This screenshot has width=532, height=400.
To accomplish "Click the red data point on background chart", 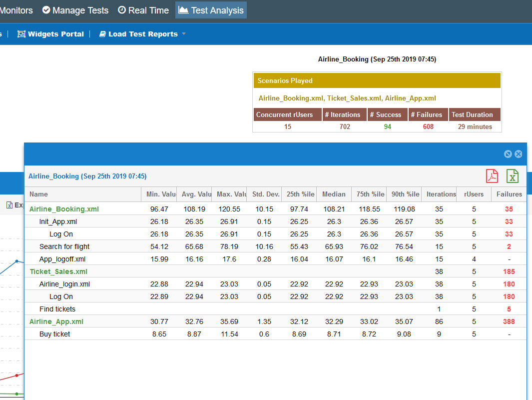I will point(17,375).
